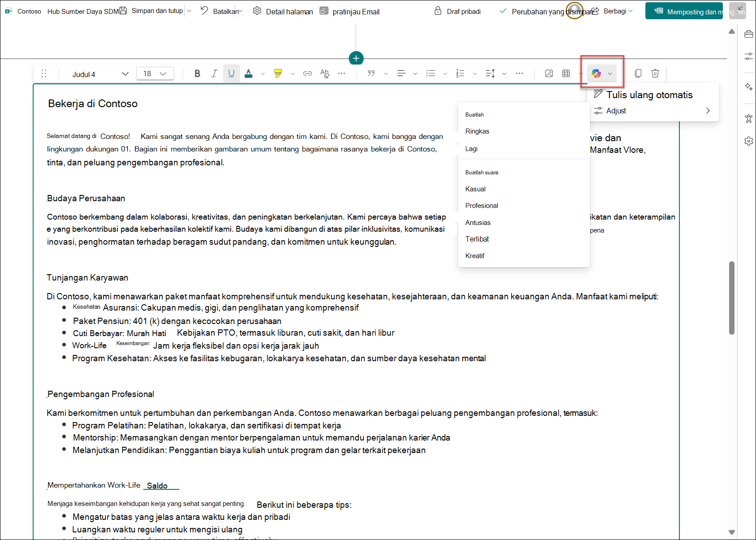This screenshot has height=540, width=756.
Task: Open the Judul 4 text style dropdown
Action: [100, 74]
